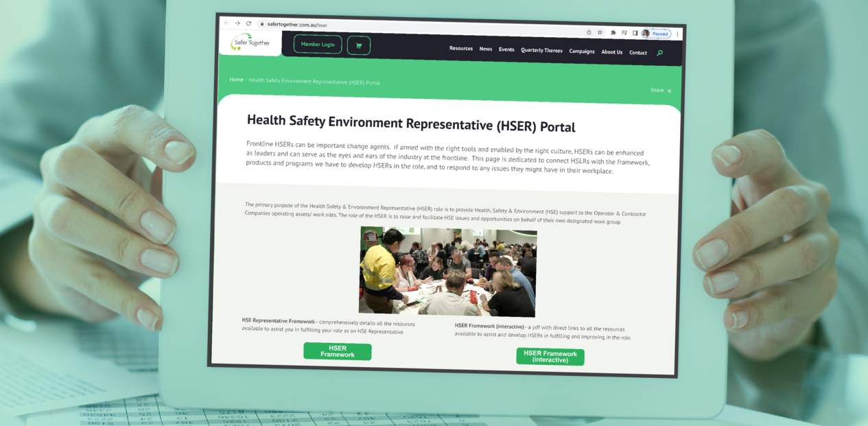Screen dimensions: 868x426
Task: Open the shopping cart icon button
Action: pos(358,46)
